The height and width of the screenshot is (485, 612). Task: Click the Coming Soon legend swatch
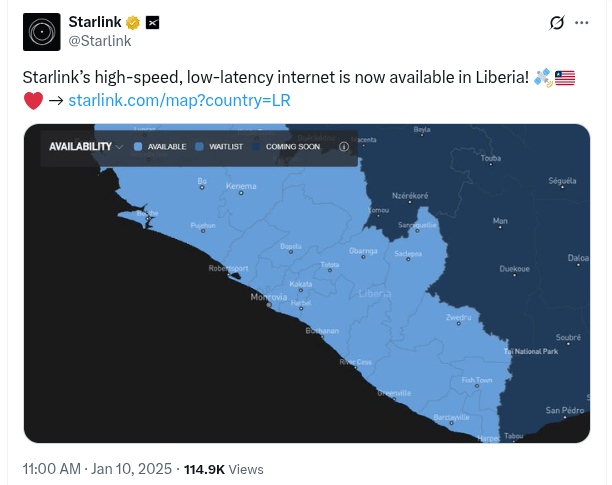(256, 147)
